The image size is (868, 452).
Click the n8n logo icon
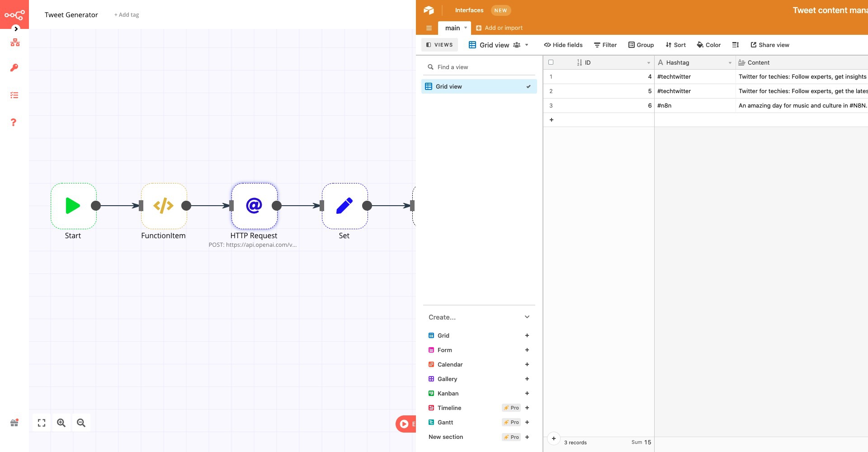click(x=14, y=15)
